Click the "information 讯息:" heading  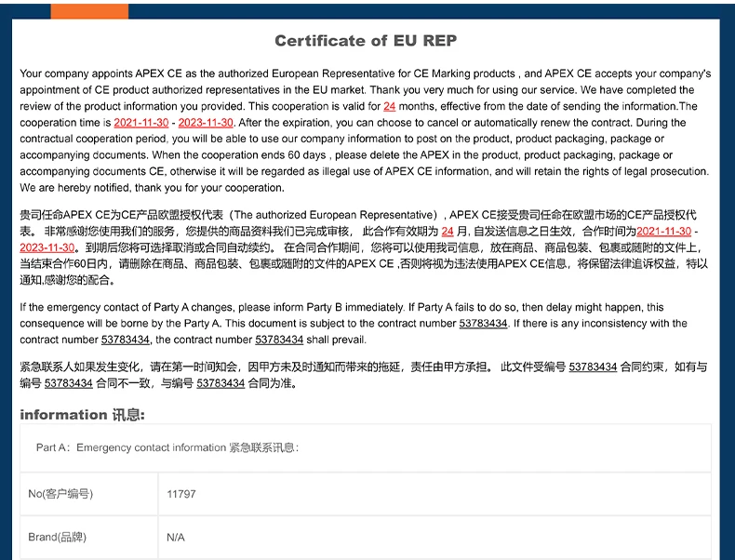[x=83, y=415]
